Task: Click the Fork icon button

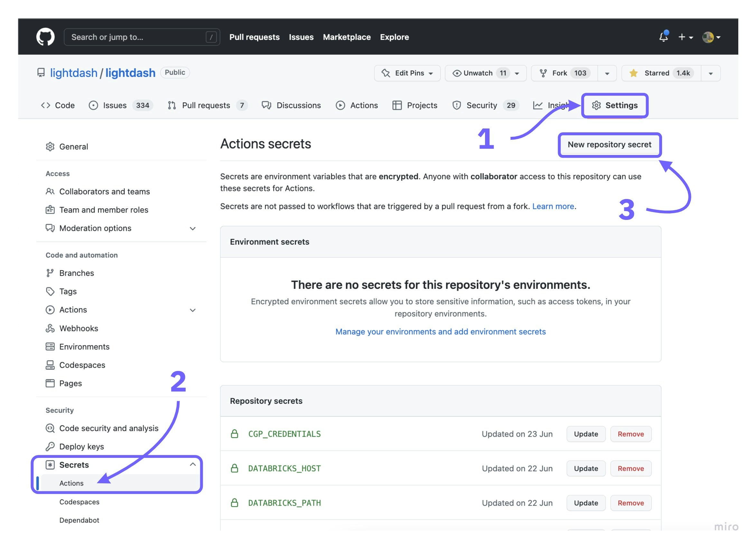Action: point(543,73)
